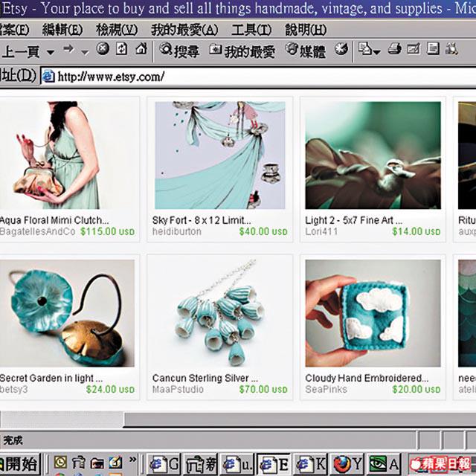The image size is (476, 476).
Task: Click the 'Sky Fort - 8 x 12 Limit...' link
Action: (202, 220)
